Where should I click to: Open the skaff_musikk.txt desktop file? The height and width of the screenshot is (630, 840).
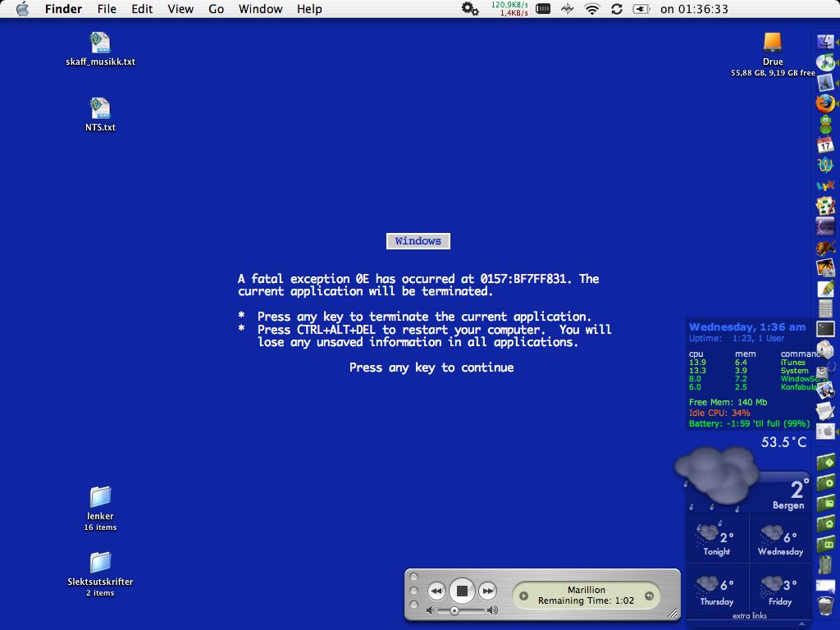pos(100,49)
